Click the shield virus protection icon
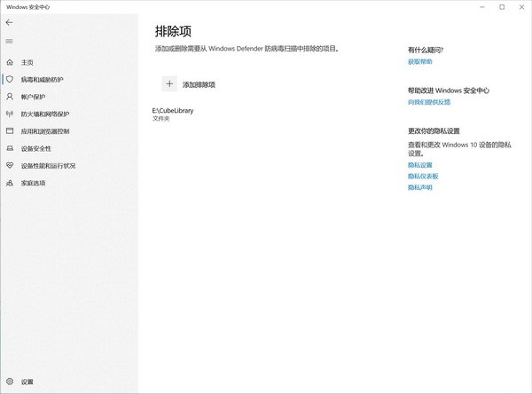 click(x=10, y=79)
